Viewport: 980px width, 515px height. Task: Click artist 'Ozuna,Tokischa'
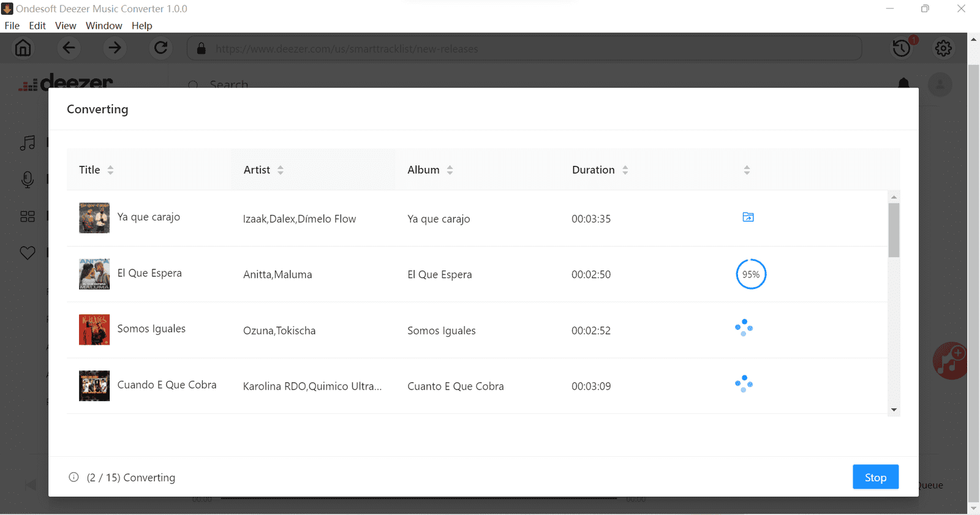(279, 331)
